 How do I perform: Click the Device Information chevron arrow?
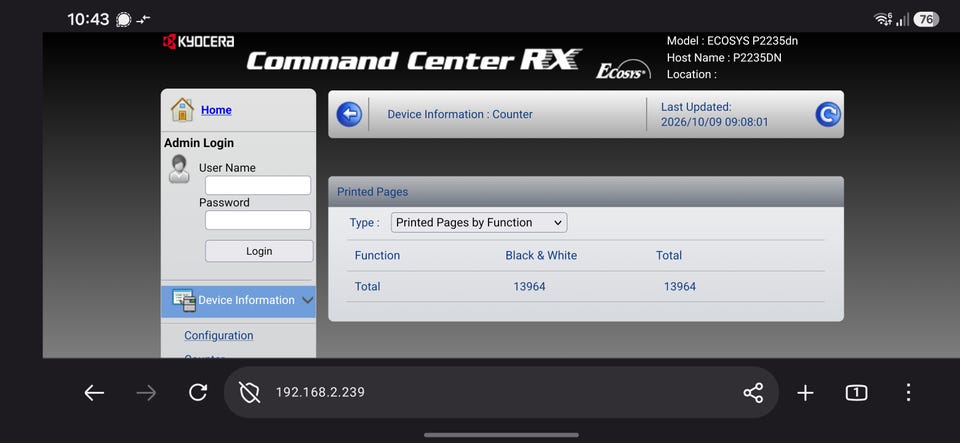[308, 300]
